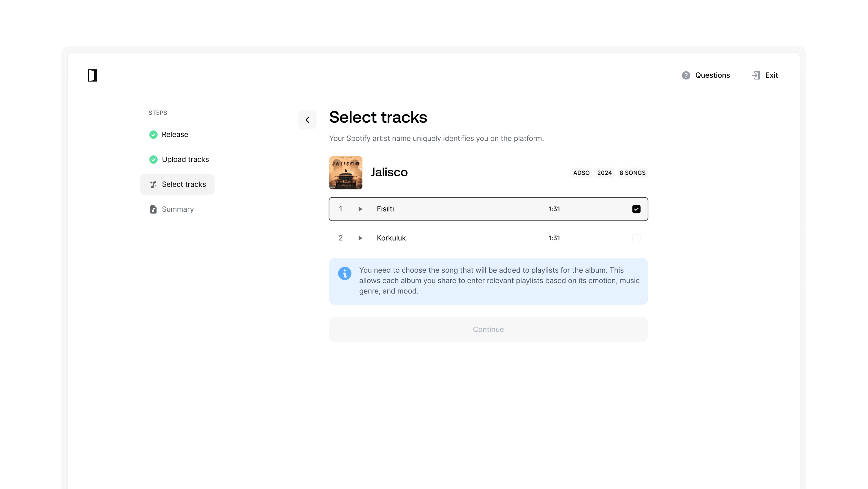Go to the Summary step
Image resolution: width=868 pixels, height=489 pixels.
tap(178, 209)
